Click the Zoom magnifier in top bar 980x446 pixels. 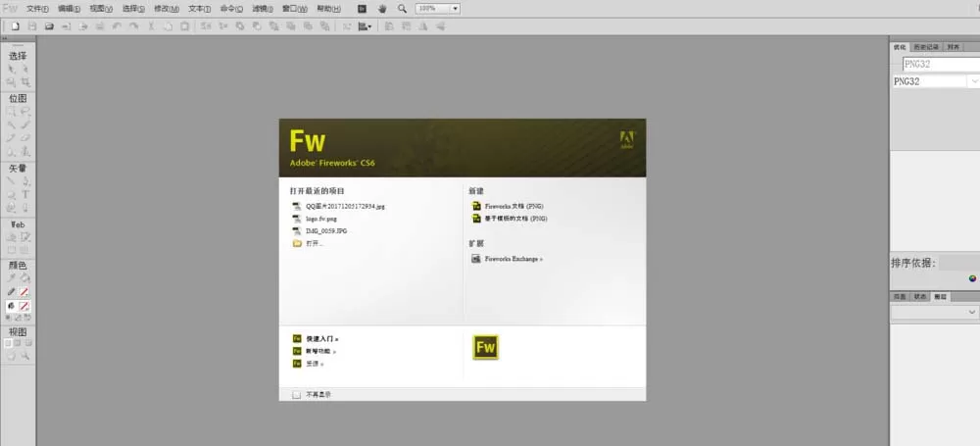402,9
